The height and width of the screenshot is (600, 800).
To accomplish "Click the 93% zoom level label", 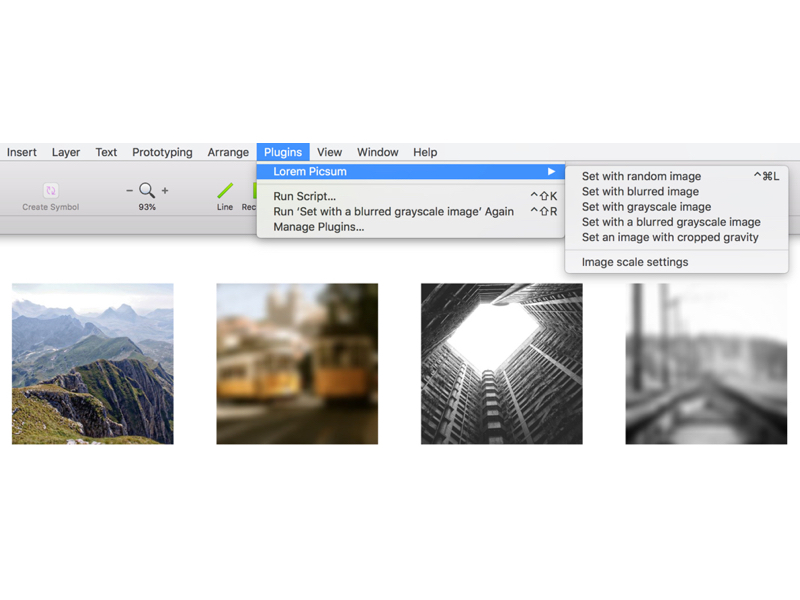I will (147, 207).
